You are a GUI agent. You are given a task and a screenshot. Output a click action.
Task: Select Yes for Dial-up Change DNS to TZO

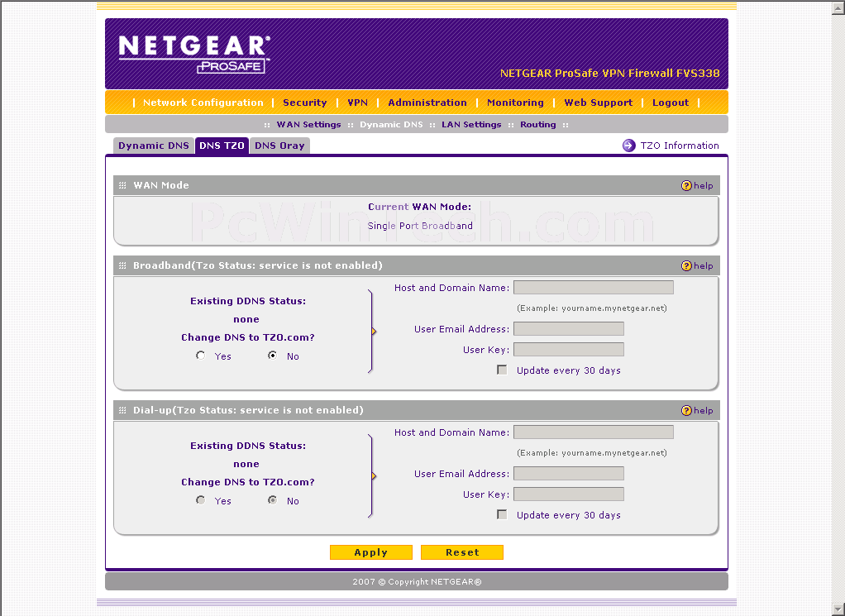click(x=200, y=500)
